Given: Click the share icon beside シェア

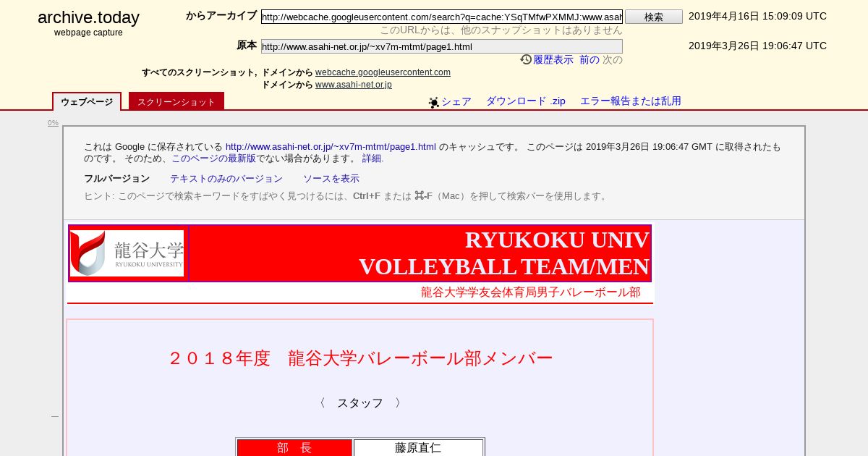Looking at the screenshot, I should tap(434, 103).
